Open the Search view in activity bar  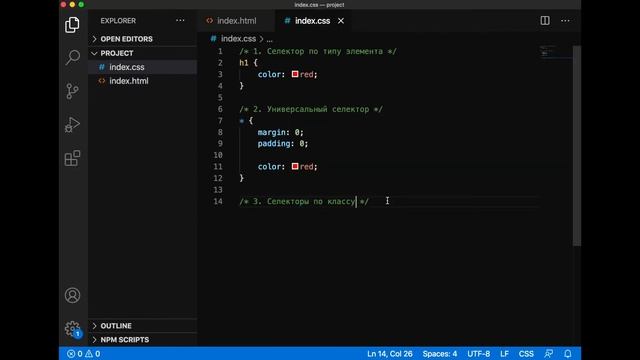point(72,58)
